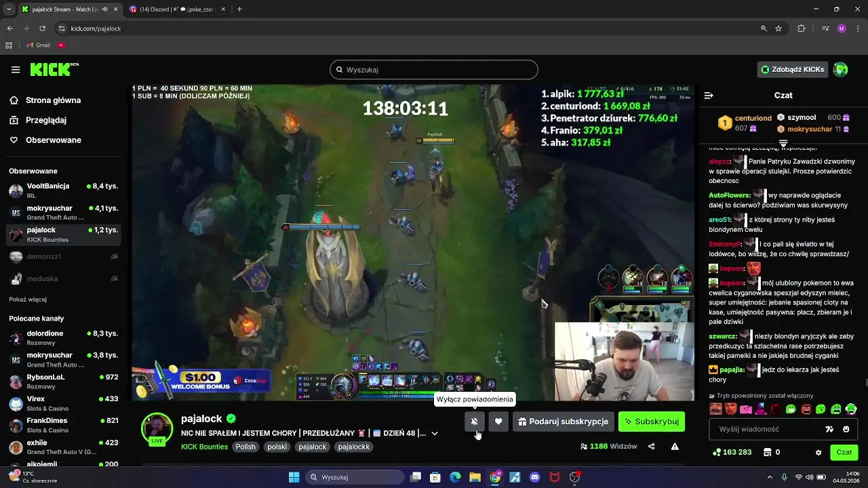Open the emoji picker in message box
868x488 pixels.
[x=846, y=429]
